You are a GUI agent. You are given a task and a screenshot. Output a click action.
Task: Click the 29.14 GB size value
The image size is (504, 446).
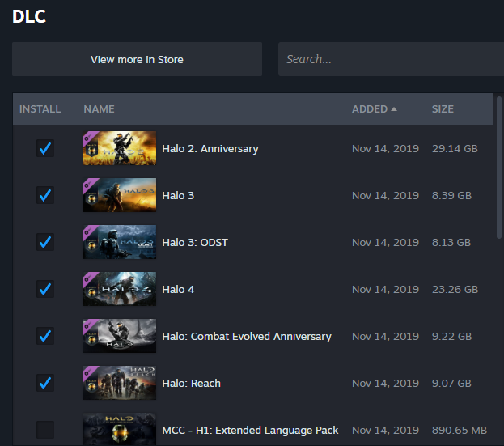455,149
